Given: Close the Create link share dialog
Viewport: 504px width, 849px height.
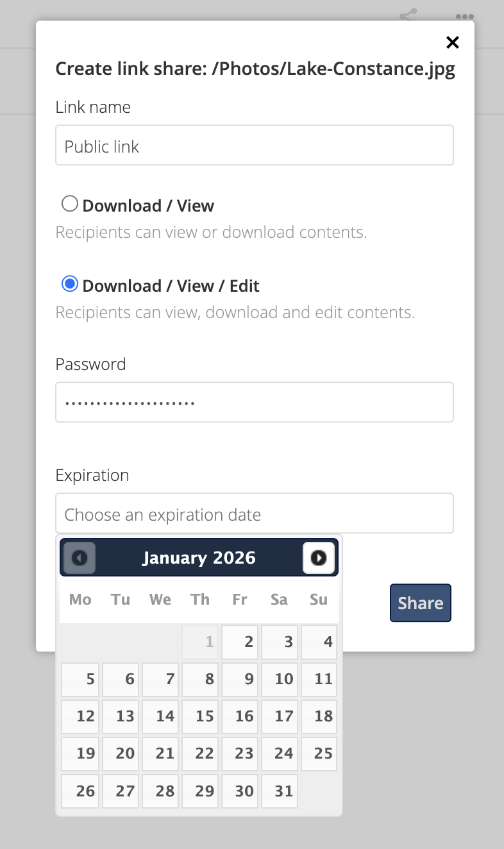Looking at the screenshot, I should (x=453, y=42).
